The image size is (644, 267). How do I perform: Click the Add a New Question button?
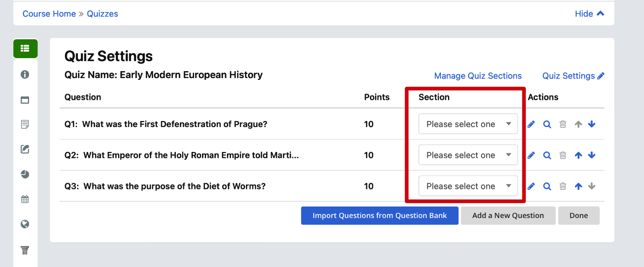coord(508,216)
